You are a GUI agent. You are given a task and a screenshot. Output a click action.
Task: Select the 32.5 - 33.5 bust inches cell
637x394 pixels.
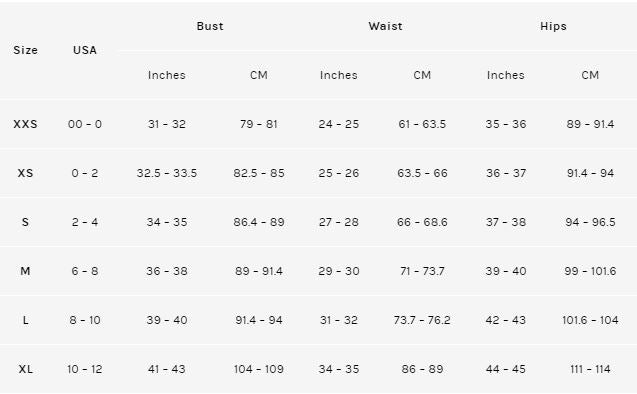coord(167,173)
